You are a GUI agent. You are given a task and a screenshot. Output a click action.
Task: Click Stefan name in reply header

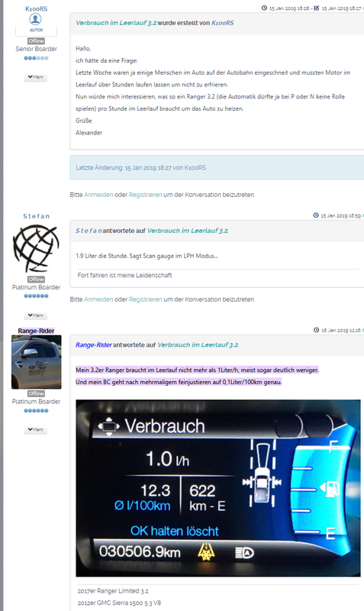pos(89,231)
